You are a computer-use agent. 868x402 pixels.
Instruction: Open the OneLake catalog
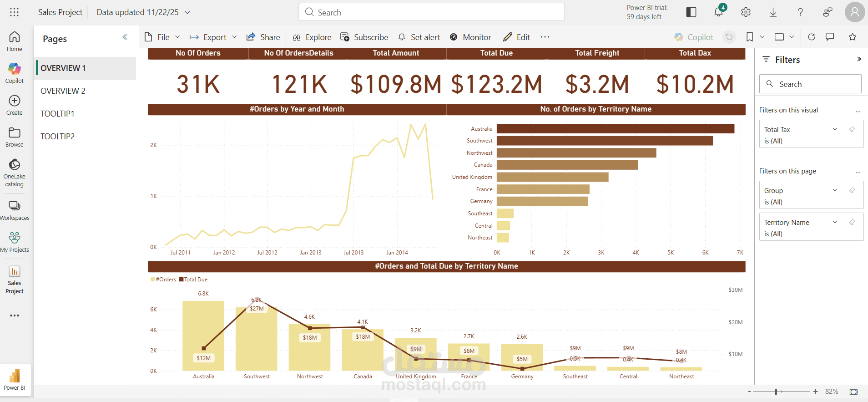tap(14, 173)
